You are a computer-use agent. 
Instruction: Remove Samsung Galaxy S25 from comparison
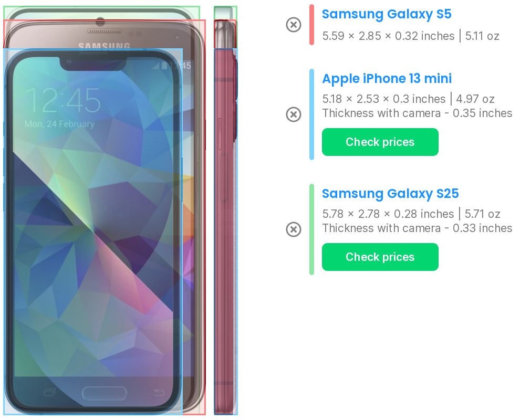(294, 229)
